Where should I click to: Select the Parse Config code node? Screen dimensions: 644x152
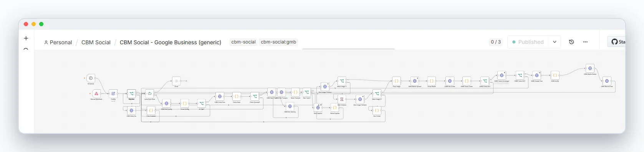[185, 104]
